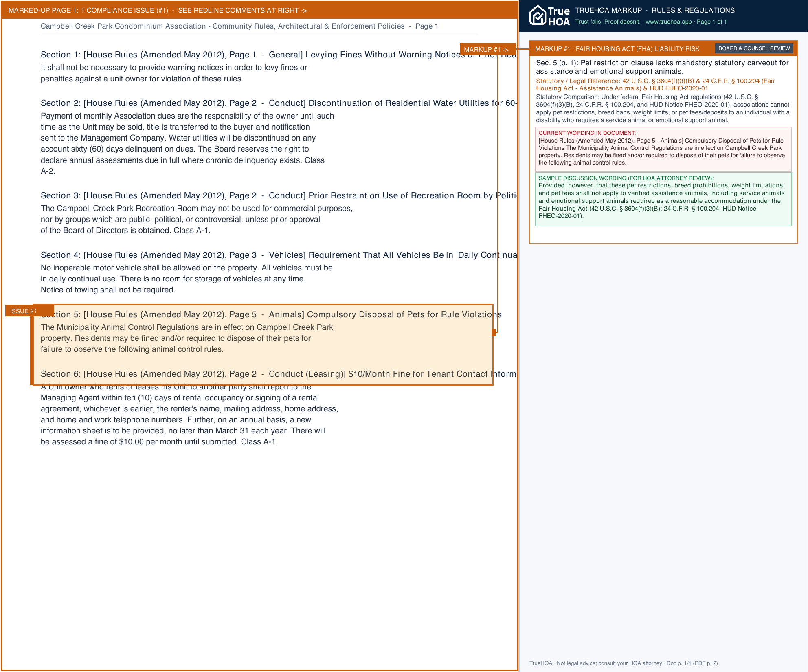This screenshot has width=808, height=672.
Task: Click the Section 3 heading on Recreation Room
Action: click(279, 195)
